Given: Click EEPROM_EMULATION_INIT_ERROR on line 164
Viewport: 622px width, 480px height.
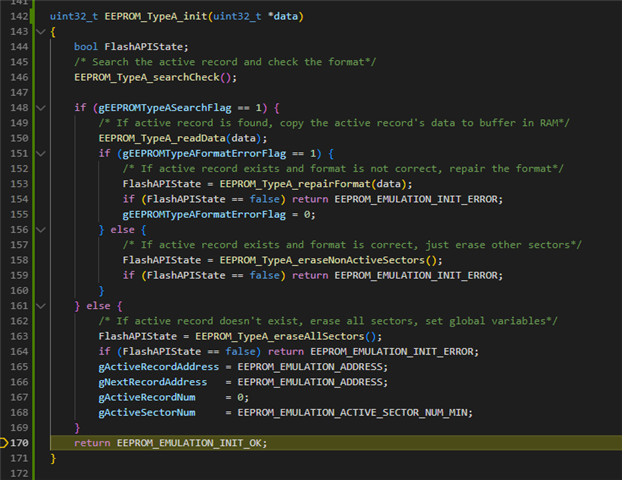Looking at the screenshot, I should tap(394, 352).
